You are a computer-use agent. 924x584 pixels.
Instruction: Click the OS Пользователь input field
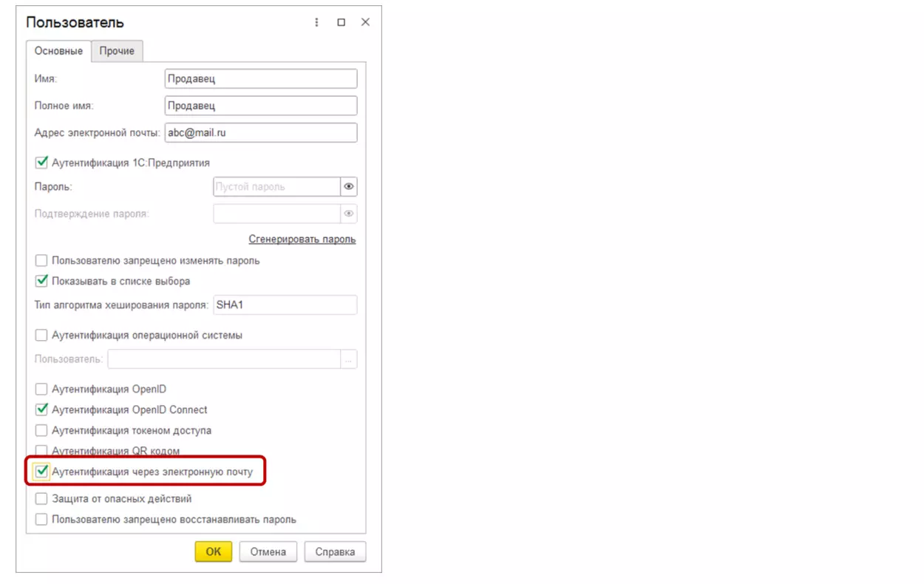224,359
